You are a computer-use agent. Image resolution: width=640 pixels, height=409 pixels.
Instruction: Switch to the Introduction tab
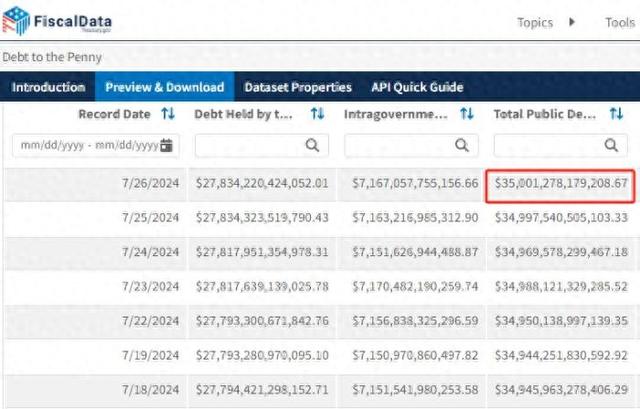[x=48, y=87]
